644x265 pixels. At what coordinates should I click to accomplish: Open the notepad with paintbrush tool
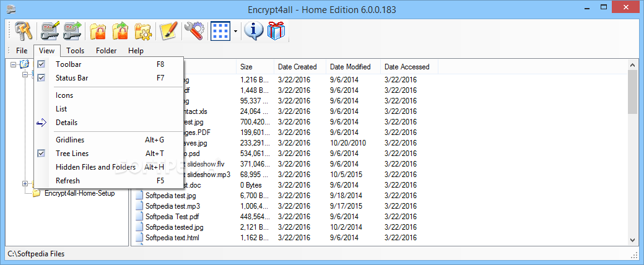tap(168, 31)
